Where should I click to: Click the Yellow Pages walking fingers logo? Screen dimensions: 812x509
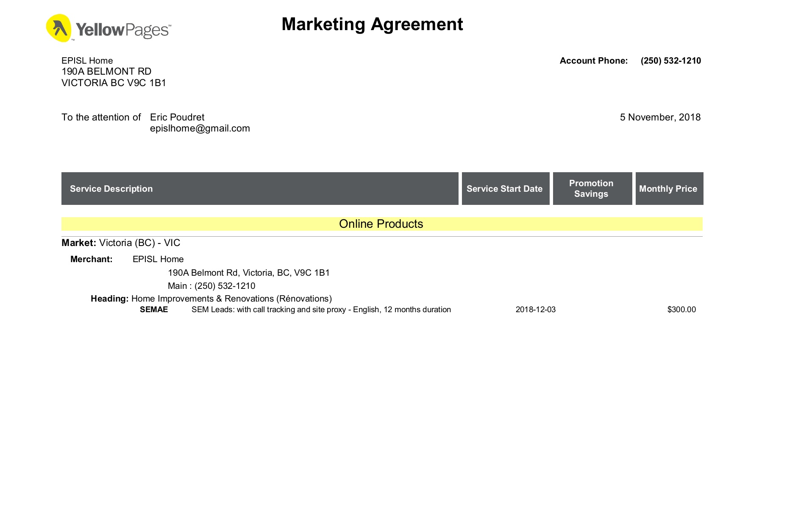tap(58, 28)
